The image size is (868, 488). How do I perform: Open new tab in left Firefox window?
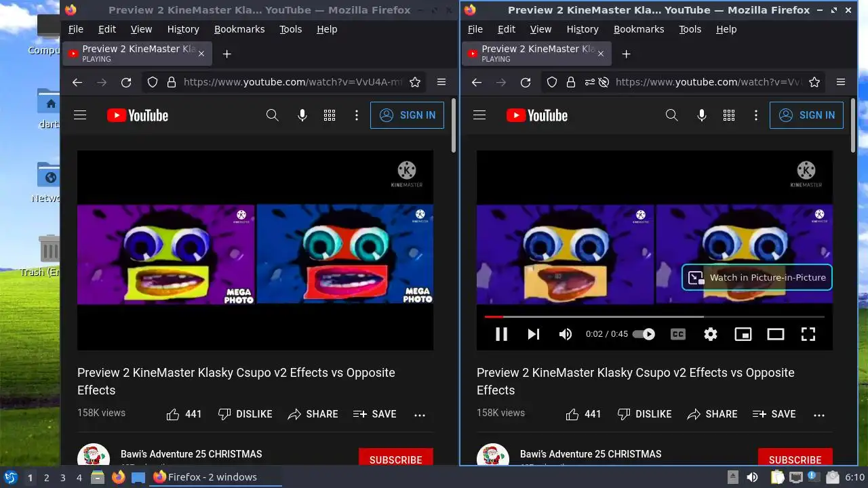(227, 54)
